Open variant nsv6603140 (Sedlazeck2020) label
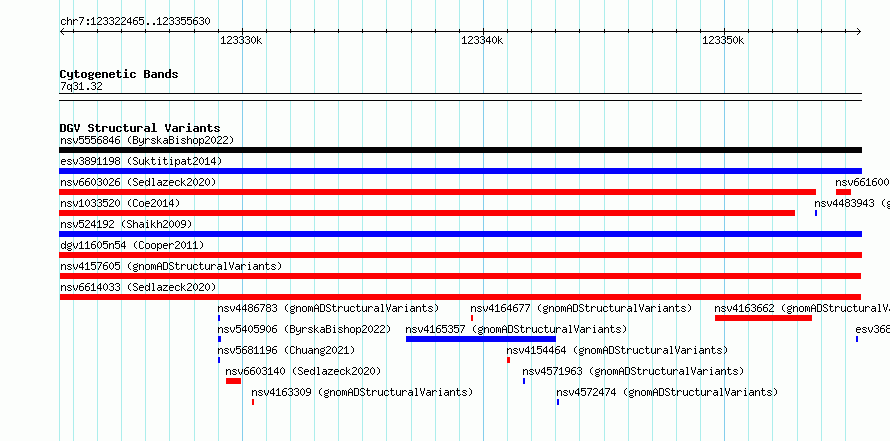Viewport: 890px width, 441px height. (x=303, y=371)
